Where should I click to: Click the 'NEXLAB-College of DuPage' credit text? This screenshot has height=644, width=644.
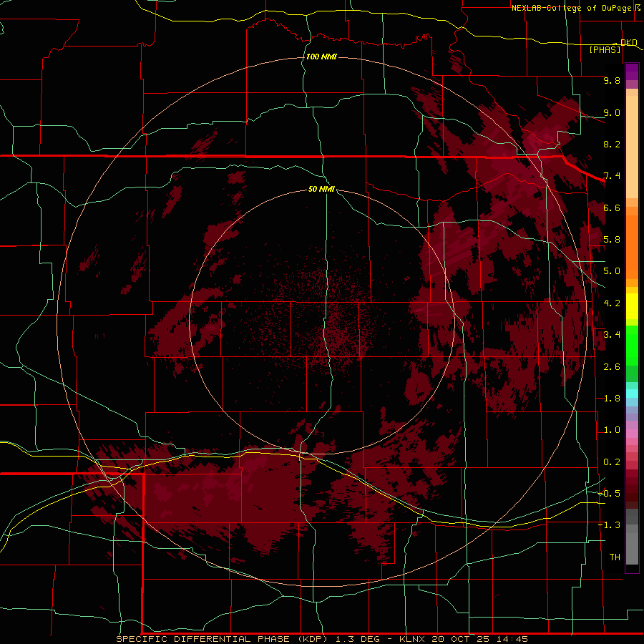pos(571,8)
